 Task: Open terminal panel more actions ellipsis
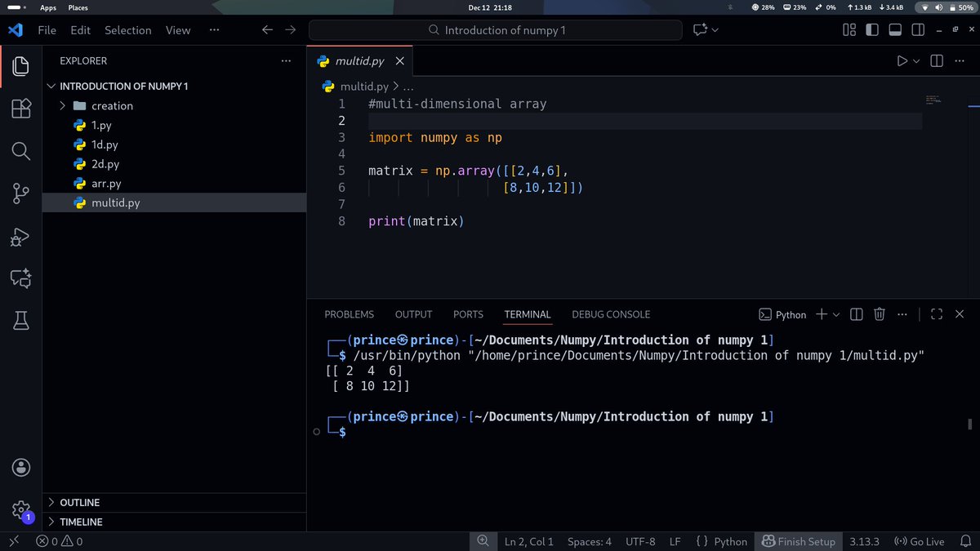tap(902, 314)
